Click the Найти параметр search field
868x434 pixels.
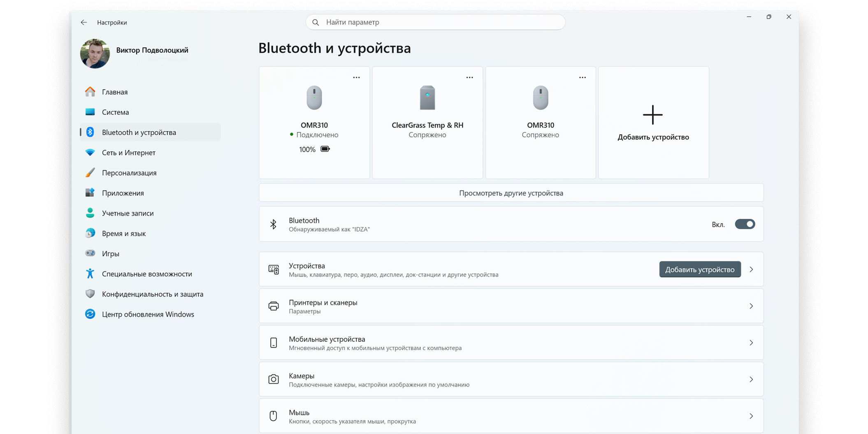point(435,22)
